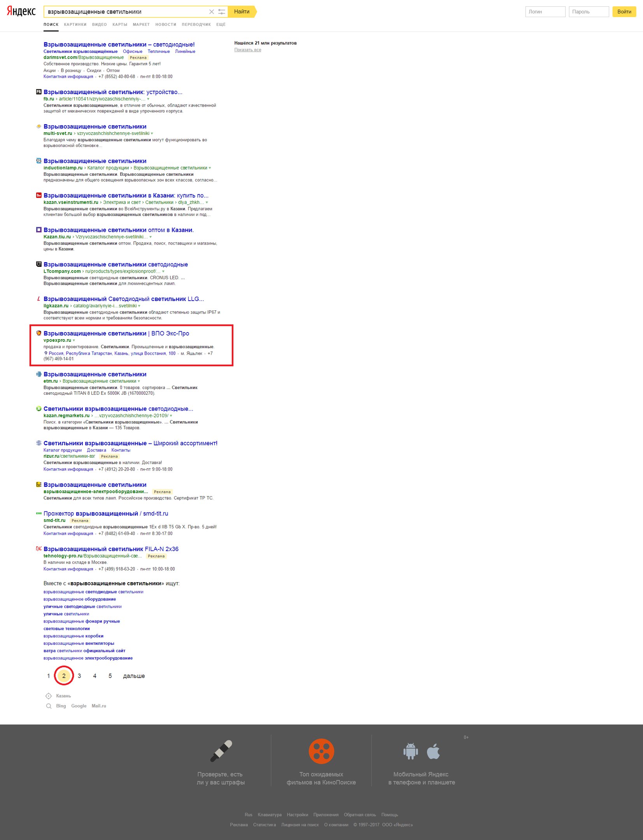The width and height of the screenshot is (643, 840).
Task: Open the Переводчик tab
Action: coord(196,24)
